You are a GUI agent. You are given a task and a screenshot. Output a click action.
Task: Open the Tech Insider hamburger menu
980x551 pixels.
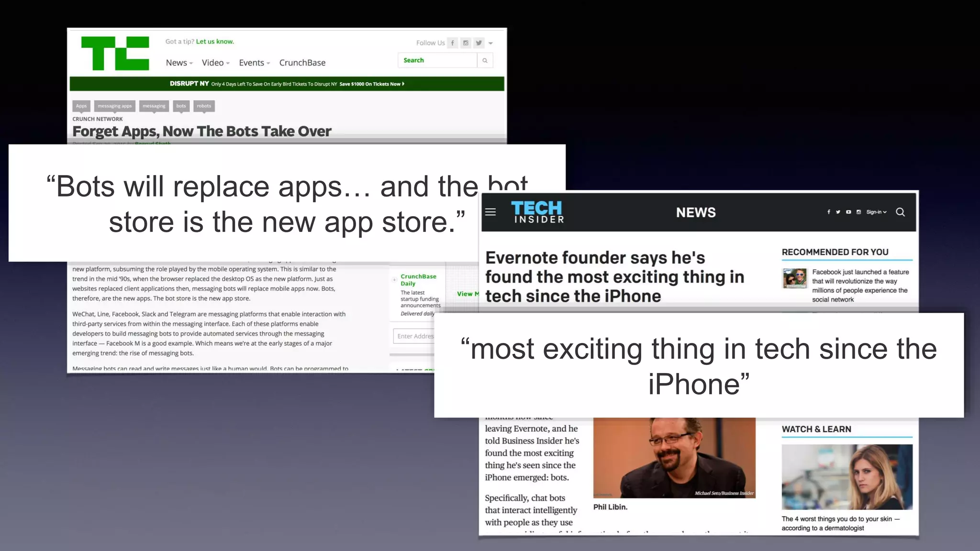[490, 212]
